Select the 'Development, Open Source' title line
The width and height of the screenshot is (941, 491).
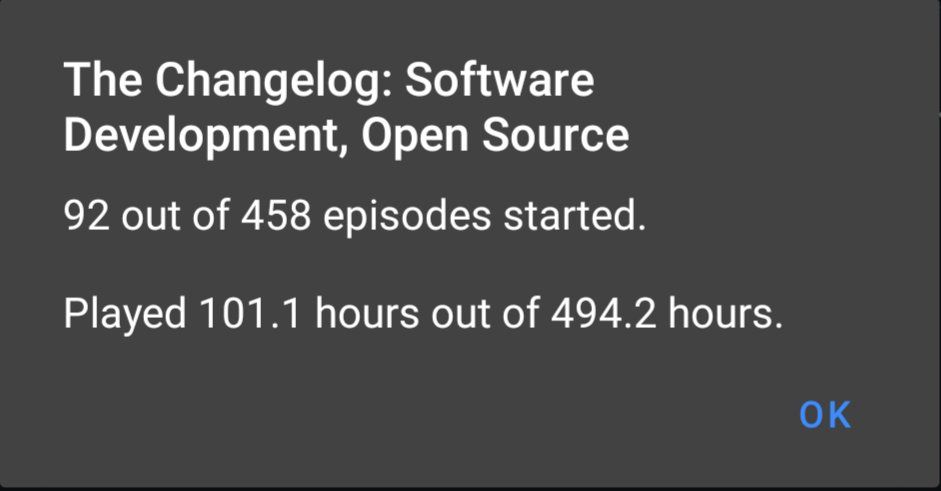(x=346, y=136)
